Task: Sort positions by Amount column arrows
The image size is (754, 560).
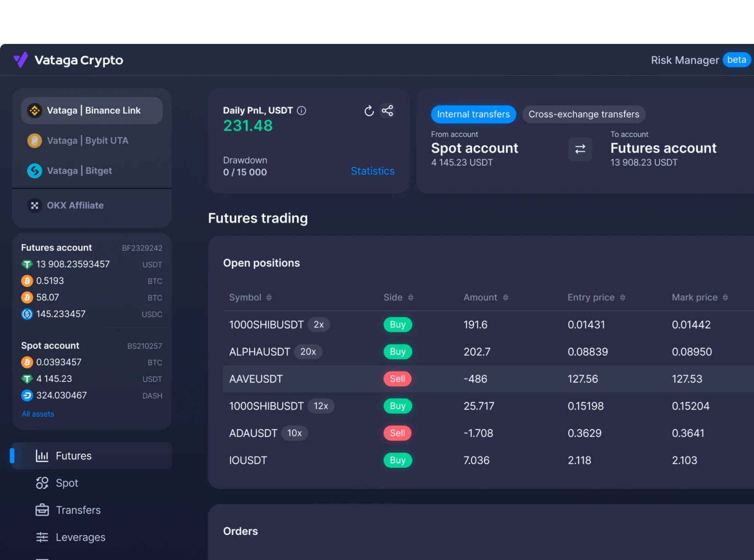Action: 506,297
